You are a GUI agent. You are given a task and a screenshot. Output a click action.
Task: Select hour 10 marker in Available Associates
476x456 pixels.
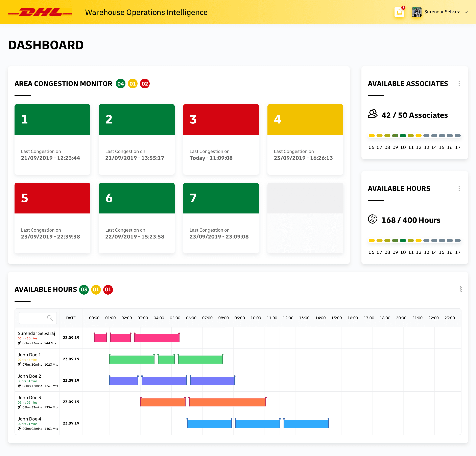403,136
